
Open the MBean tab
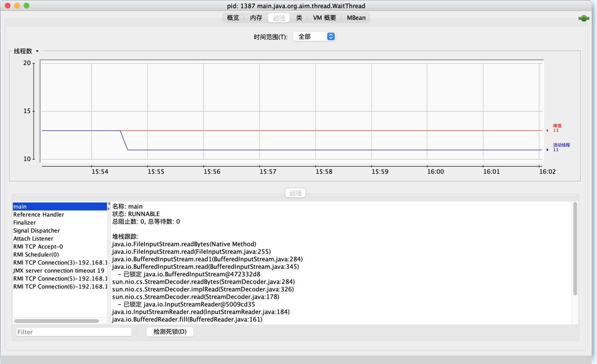[x=356, y=18]
